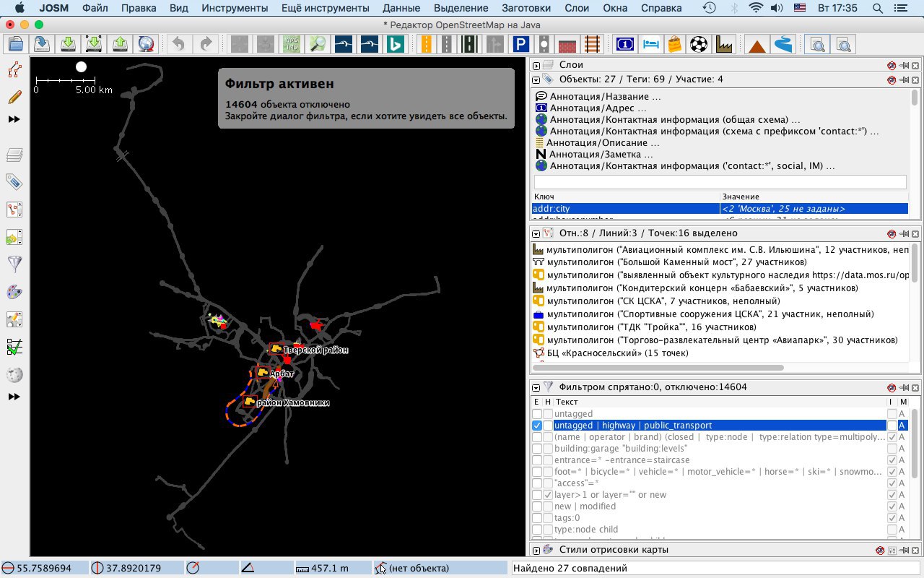Check I for 'untagged | highway | public_transport' filter

[892, 426]
